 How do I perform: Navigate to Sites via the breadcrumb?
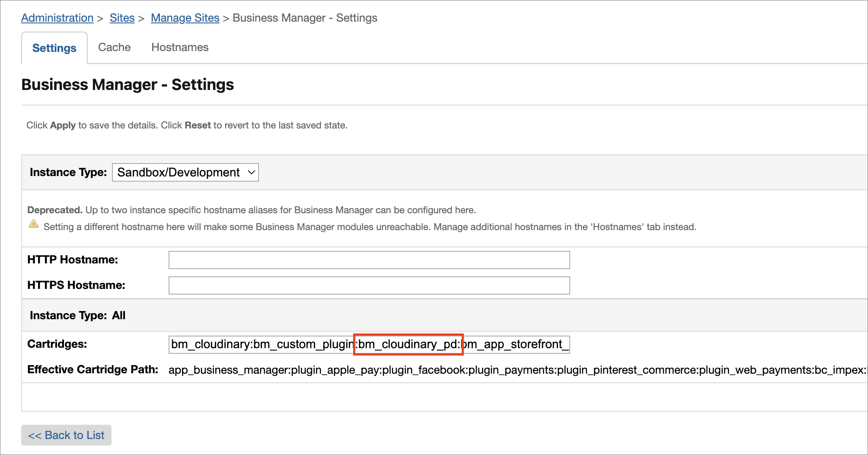(x=122, y=18)
